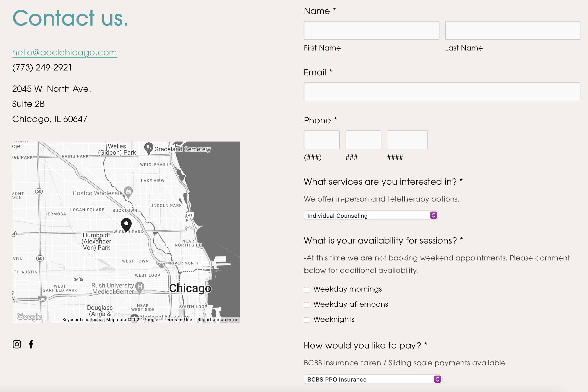The height and width of the screenshot is (392, 588).
Task: Click into the Email input field
Action: coord(442,91)
